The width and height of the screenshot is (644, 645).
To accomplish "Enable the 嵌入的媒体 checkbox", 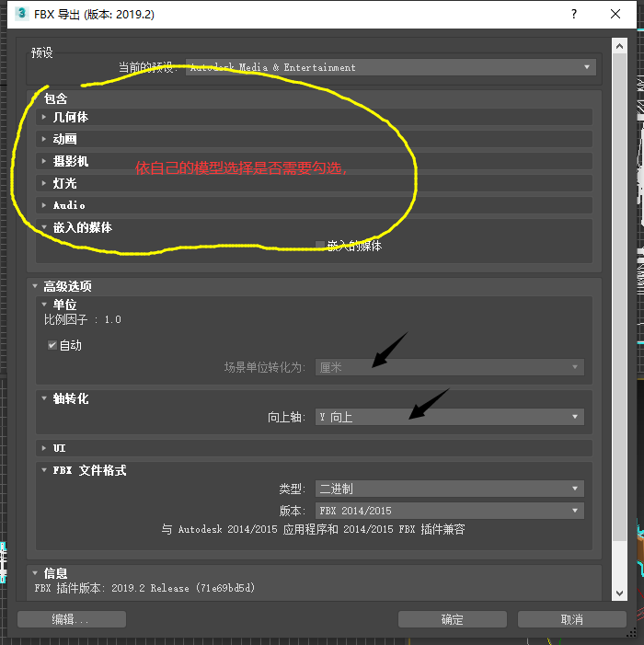I will (x=319, y=246).
